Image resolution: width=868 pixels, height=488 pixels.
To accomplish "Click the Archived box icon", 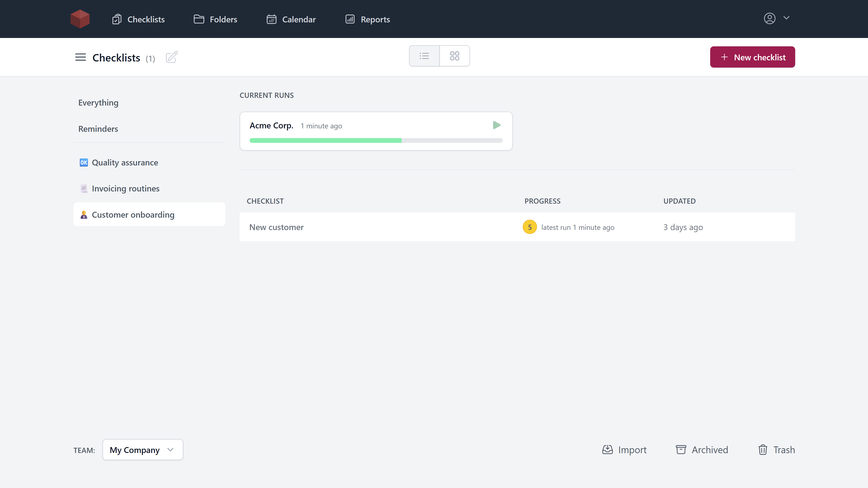I will coord(681,450).
